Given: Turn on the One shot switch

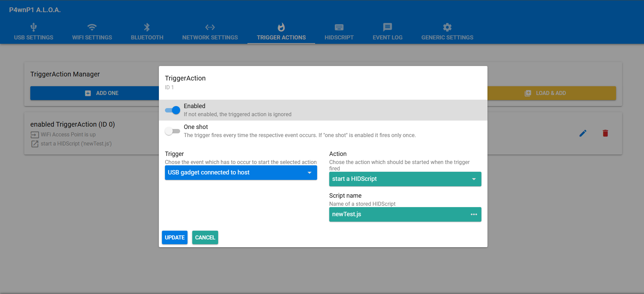Looking at the screenshot, I should 172,131.
